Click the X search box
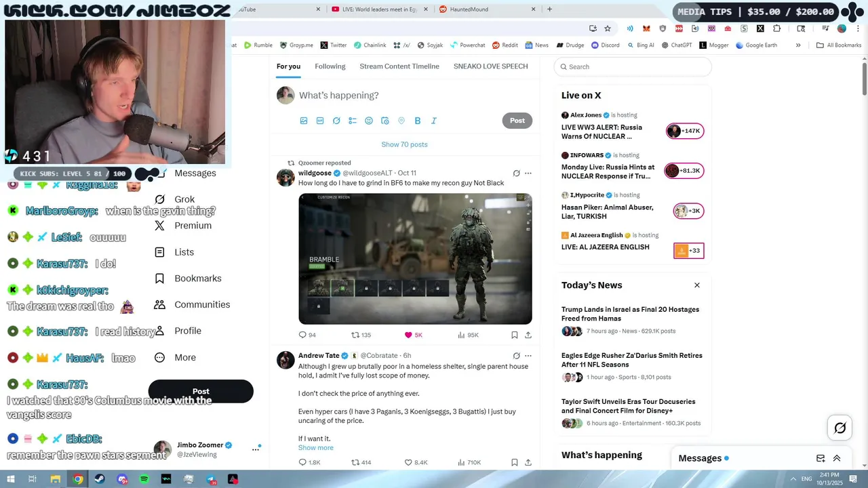Screen dimensions: 868x488 633,66
